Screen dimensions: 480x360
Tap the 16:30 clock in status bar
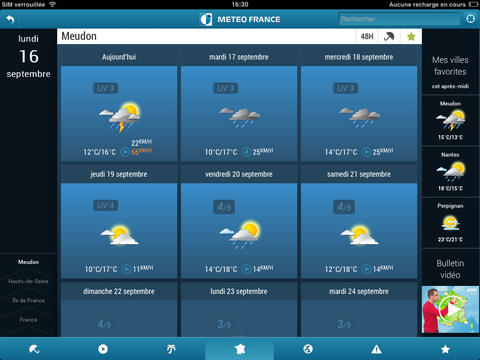(x=240, y=4)
